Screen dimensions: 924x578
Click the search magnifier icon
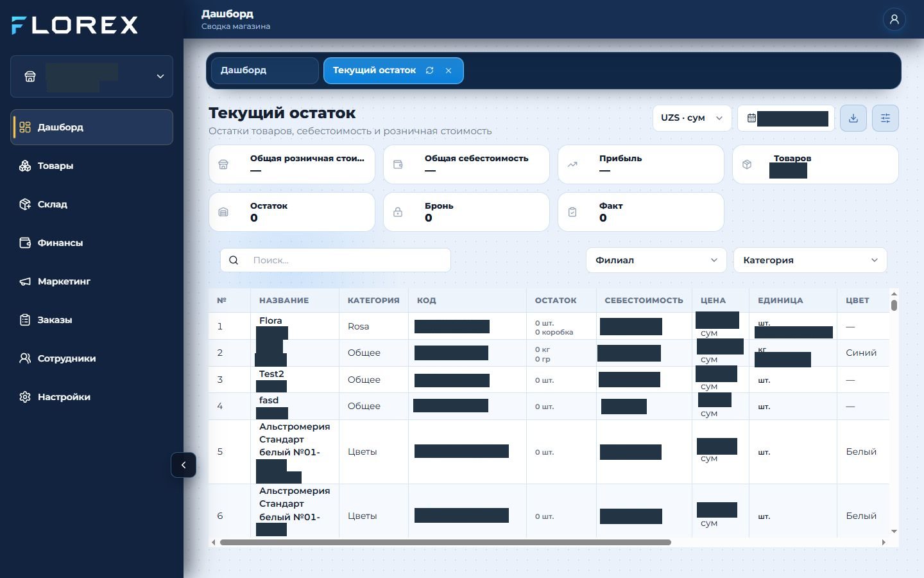(x=234, y=260)
